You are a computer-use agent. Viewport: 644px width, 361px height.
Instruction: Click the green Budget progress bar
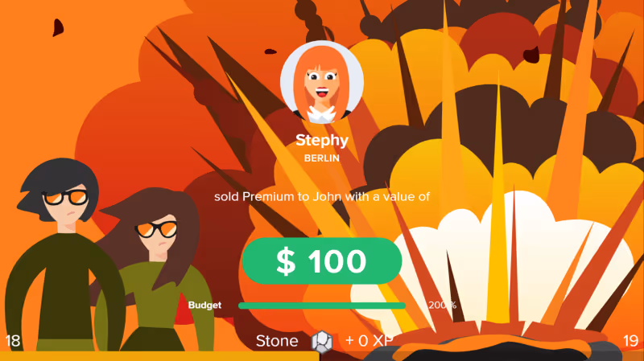tap(322, 306)
